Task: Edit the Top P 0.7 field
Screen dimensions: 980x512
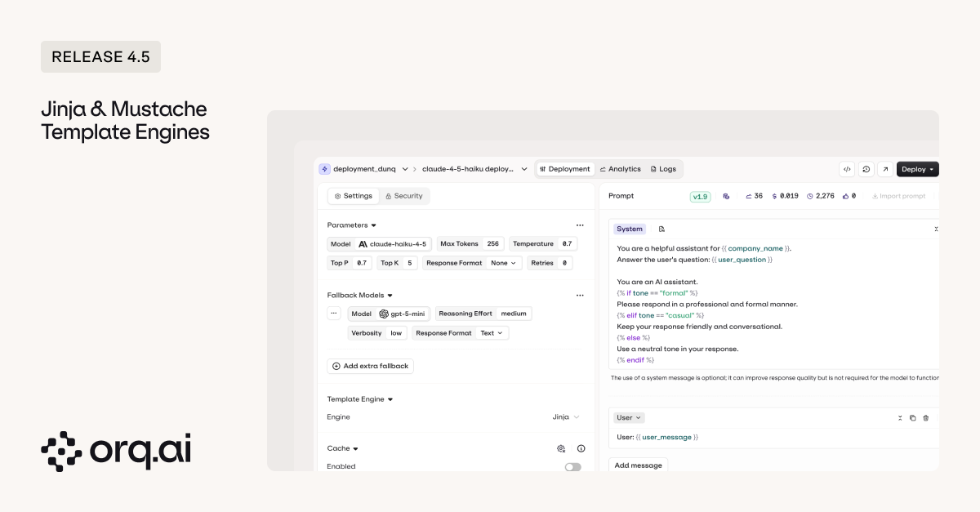Action: point(350,263)
